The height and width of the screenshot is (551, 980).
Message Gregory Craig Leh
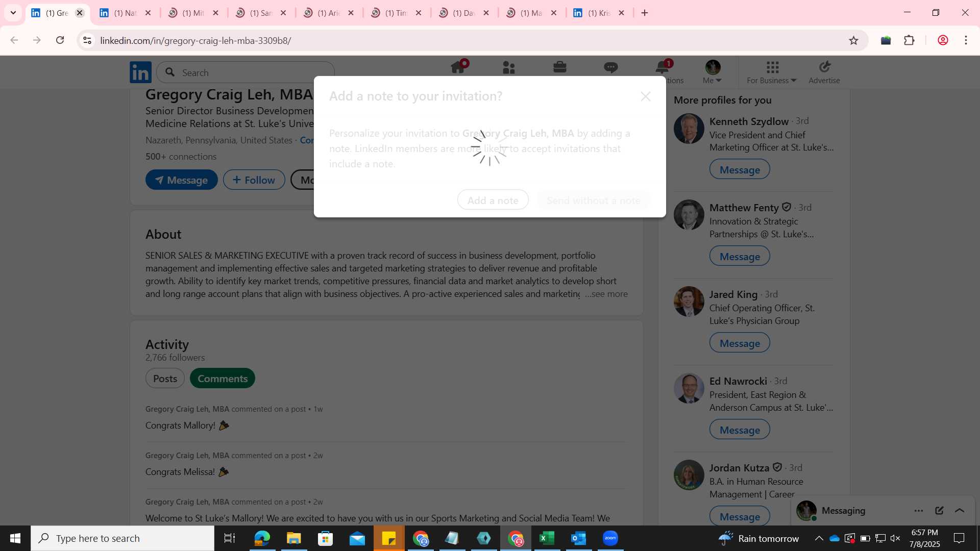[182, 180]
